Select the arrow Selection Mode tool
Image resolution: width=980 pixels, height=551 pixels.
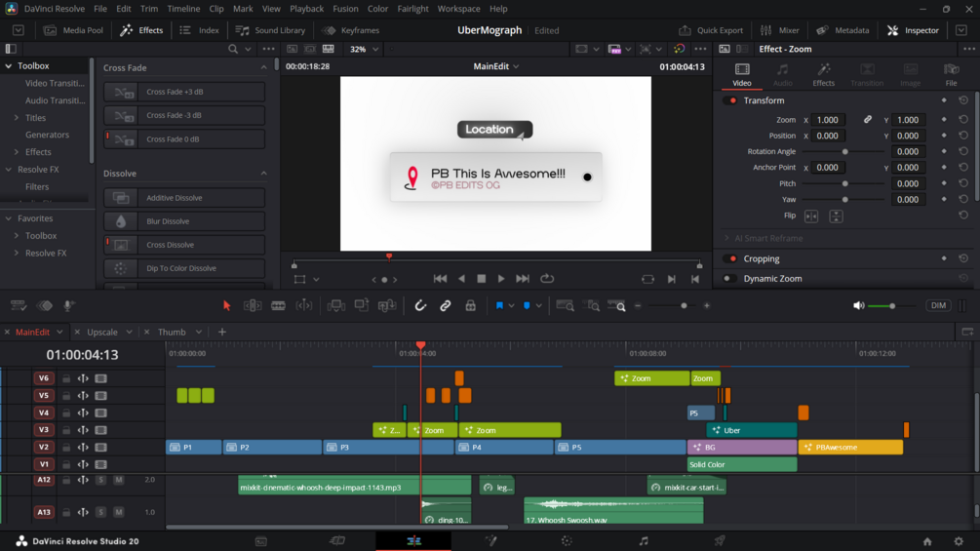(x=227, y=305)
